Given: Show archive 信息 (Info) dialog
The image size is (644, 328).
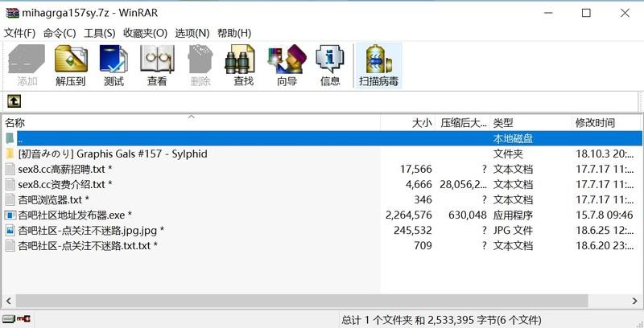Looking at the screenshot, I should (330, 65).
